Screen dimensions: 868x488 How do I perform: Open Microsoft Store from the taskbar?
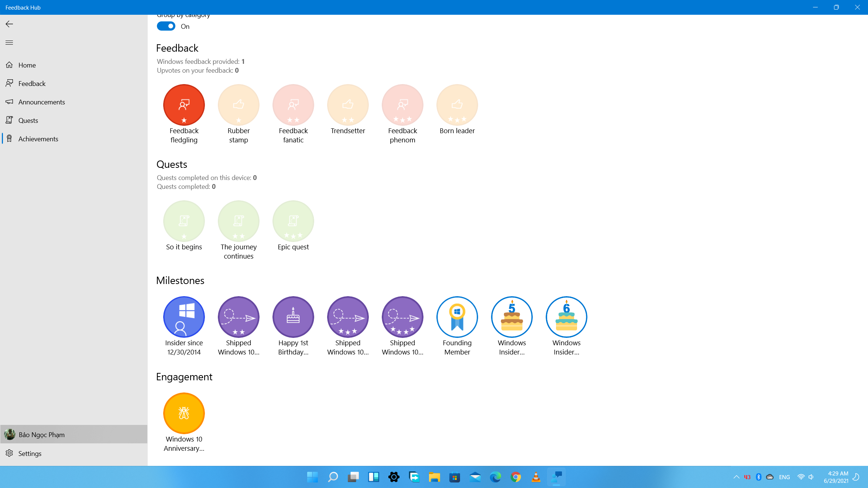(x=454, y=477)
